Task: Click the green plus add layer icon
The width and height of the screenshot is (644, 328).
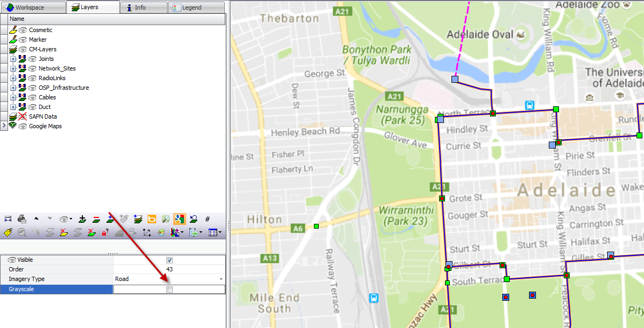Action: [82, 219]
